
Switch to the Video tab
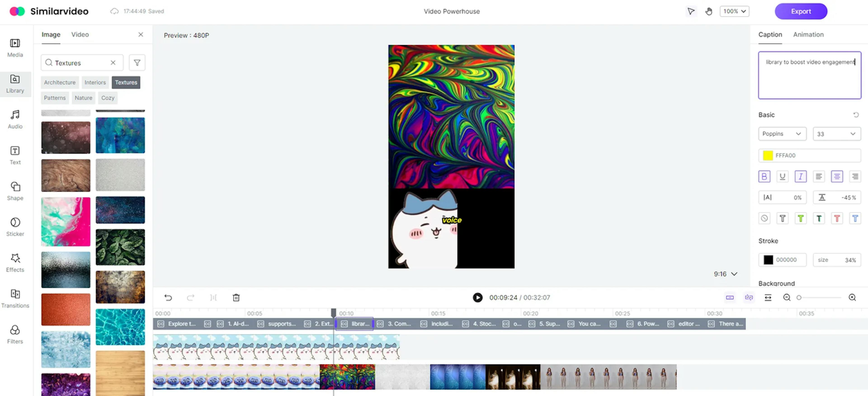pyautogui.click(x=80, y=34)
